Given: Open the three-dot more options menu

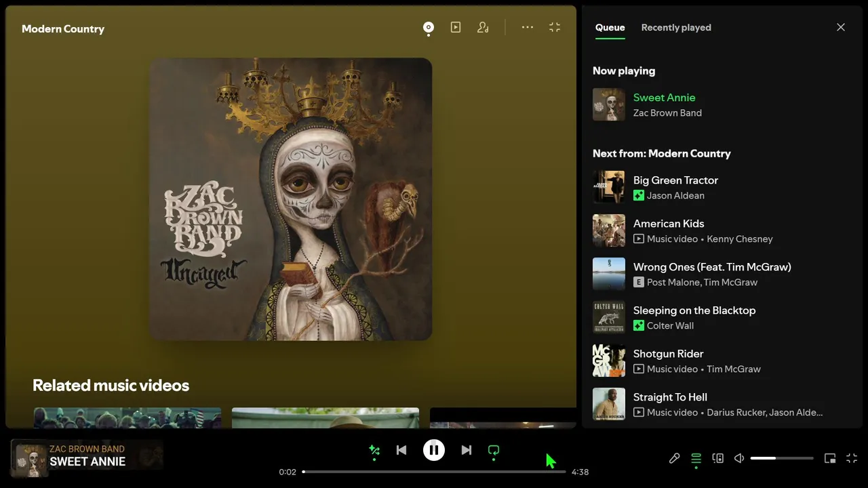Looking at the screenshot, I should [528, 27].
